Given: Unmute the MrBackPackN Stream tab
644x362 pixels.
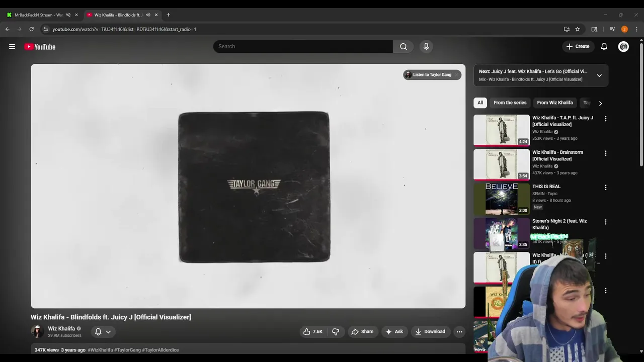Looking at the screenshot, I should coord(68,15).
